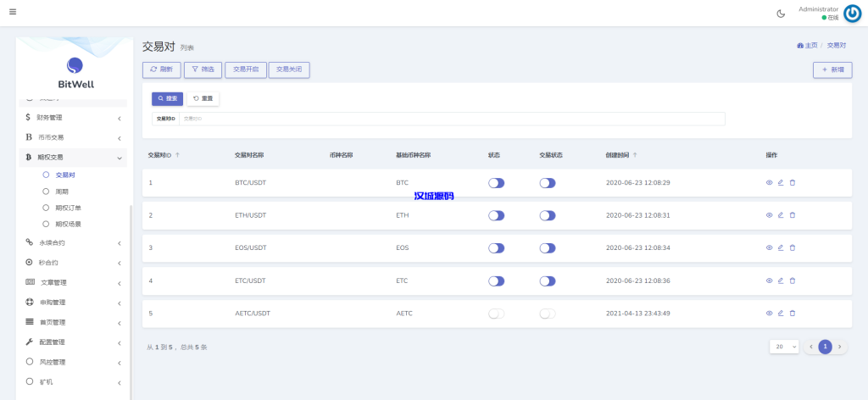The image size is (868, 400).
Task: Delete the EOS/USDT row trash icon
Action: pyautogui.click(x=793, y=247)
